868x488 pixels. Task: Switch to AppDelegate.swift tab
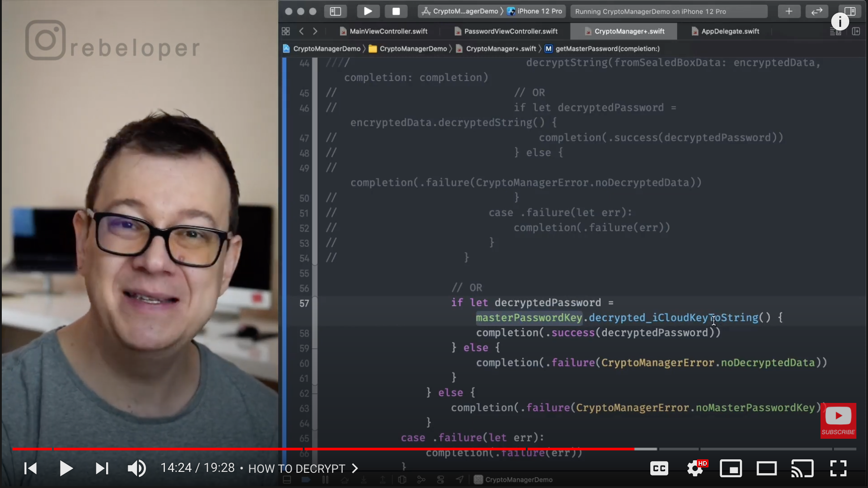(730, 31)
